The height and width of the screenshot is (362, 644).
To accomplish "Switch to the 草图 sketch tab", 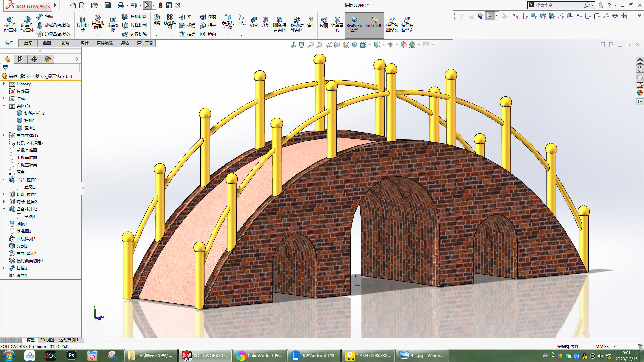I will tap(28, 43).
